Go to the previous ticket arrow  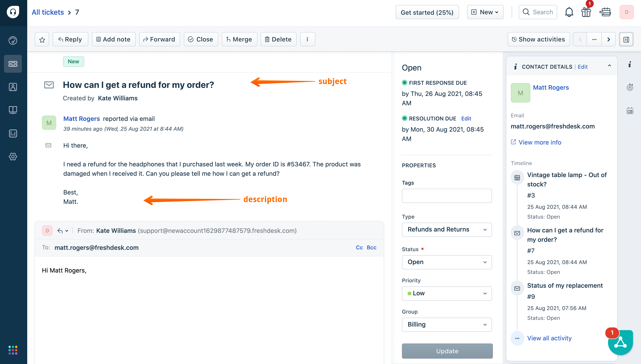point(580,39)
